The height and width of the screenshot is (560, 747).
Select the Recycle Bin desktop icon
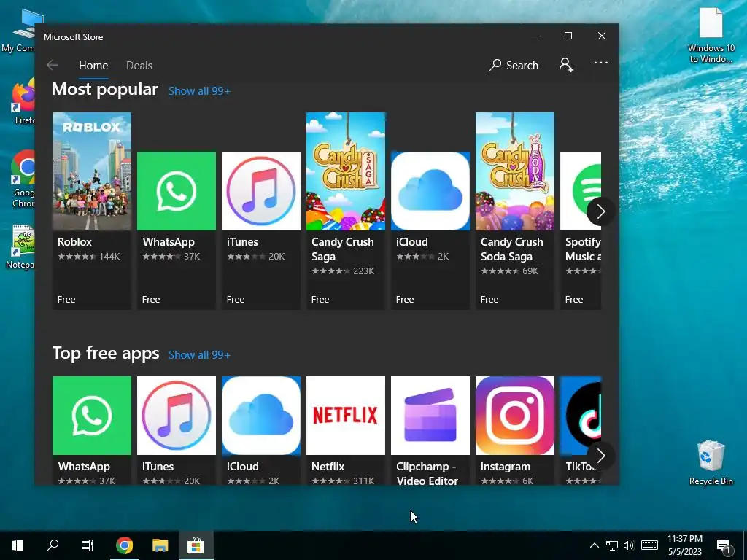point(711,462)
